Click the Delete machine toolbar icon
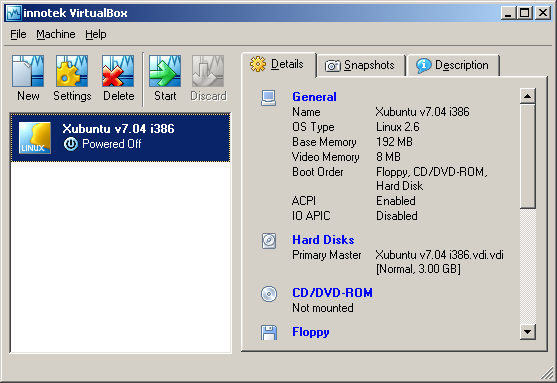The image size is (557, 383). pos(118,71)
